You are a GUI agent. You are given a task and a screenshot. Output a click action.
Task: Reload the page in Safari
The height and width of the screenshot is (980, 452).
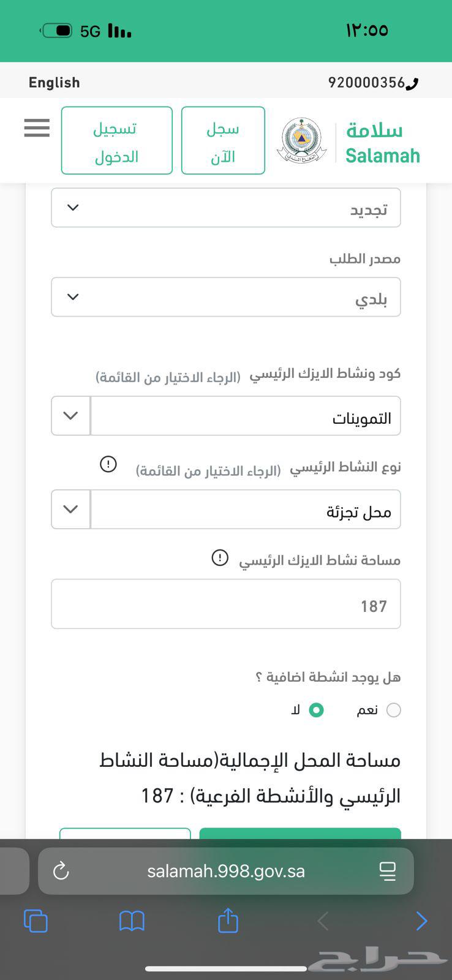pos(61,870)
